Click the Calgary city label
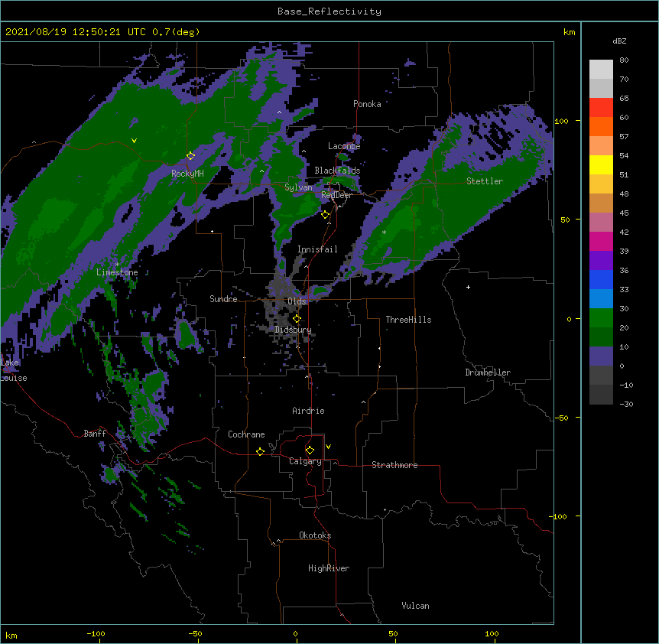Viewport: 659px width, 644px height. point(305,461)
